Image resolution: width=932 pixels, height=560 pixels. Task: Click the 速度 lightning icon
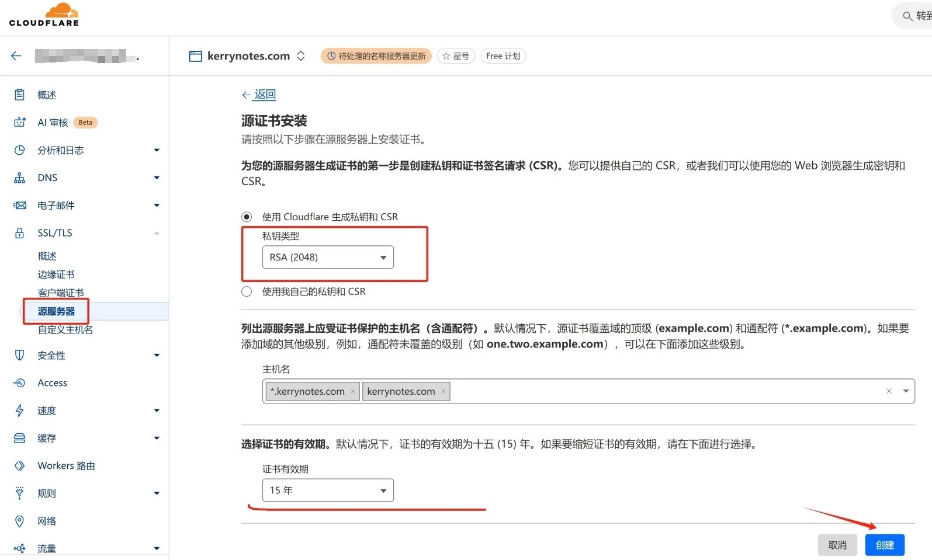(19, 411)
